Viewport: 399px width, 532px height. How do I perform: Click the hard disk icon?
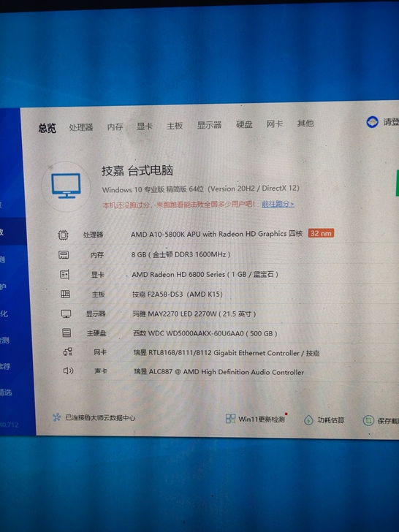[66, 332]
